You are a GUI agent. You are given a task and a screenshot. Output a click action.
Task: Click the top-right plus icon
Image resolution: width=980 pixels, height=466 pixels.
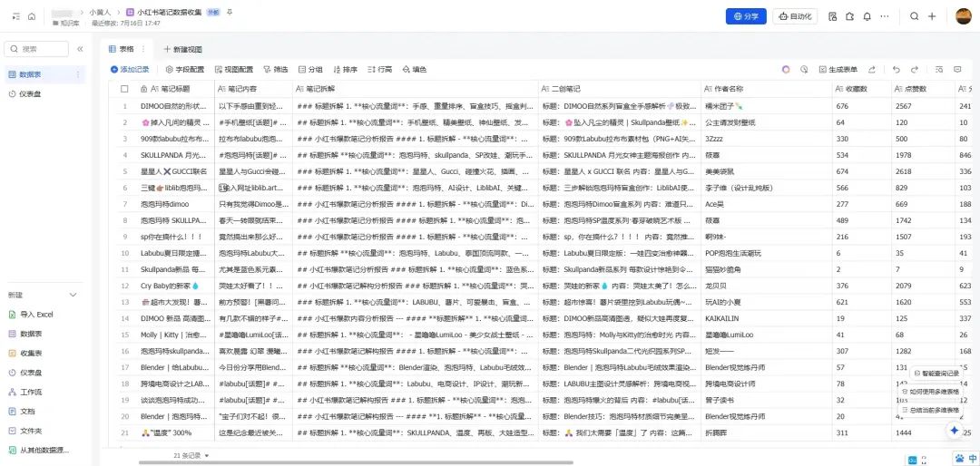932,16
